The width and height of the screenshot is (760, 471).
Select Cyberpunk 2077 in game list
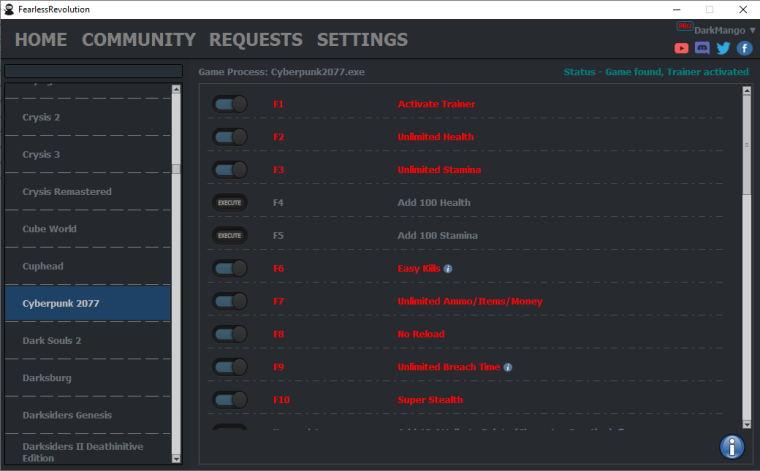(x=88, y=303)
